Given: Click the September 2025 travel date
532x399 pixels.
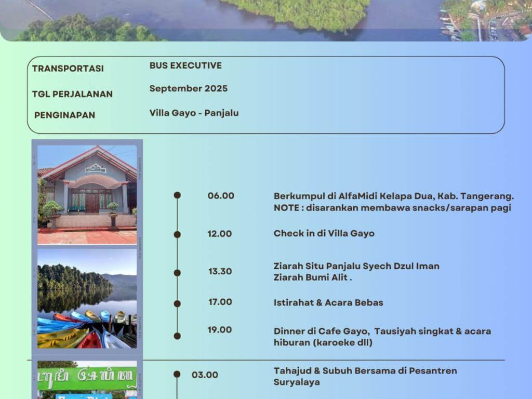Looking at the screenshot, I should [x=188, y=88].
